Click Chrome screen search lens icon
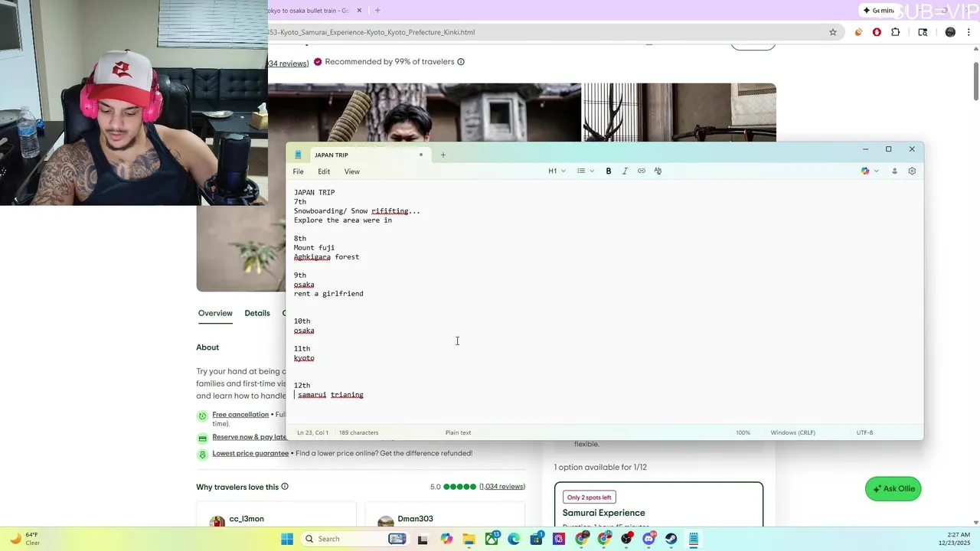The height and width of the screenshot is (551, 980). [x=923, y=32]
